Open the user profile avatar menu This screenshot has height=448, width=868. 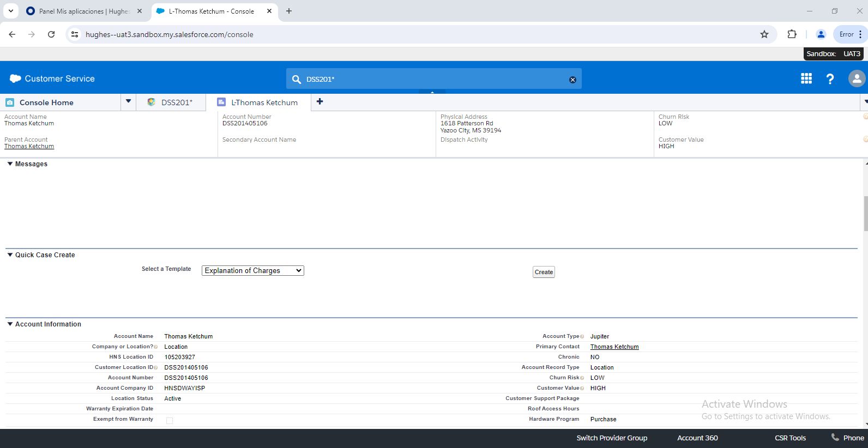tap(857, 79)
